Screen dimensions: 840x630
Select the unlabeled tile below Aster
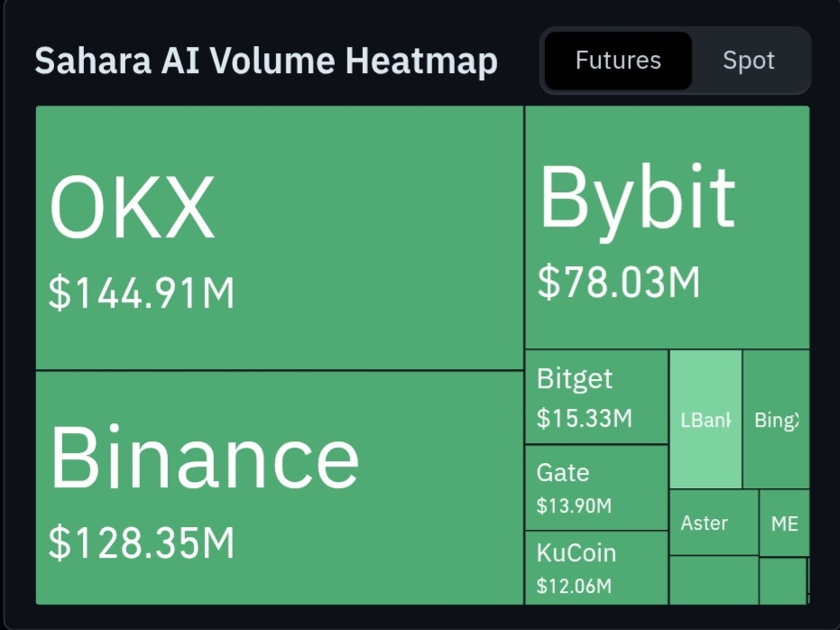714,580
